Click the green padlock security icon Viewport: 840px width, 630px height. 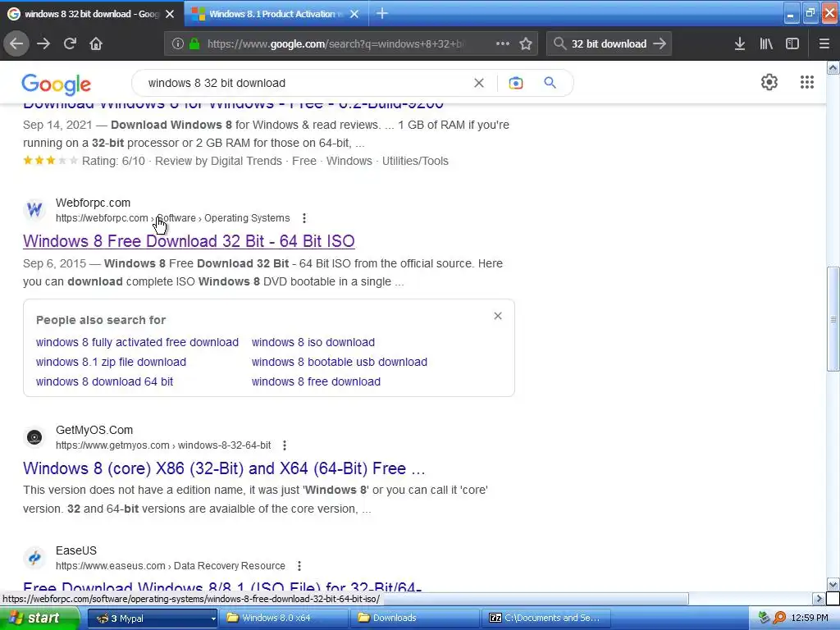point(194,44)
